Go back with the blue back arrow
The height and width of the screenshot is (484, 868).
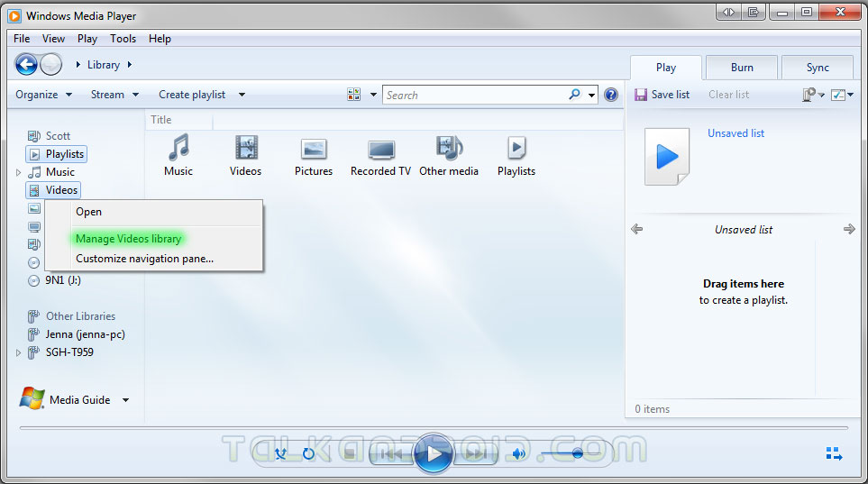[26, 65]
